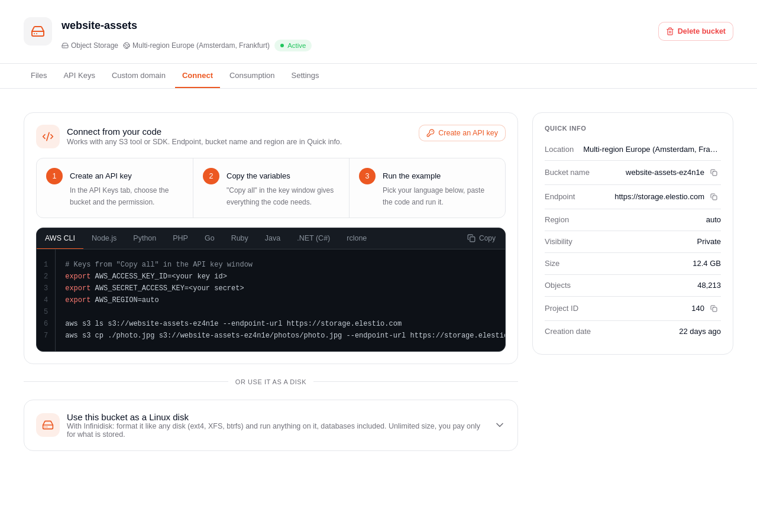Click the code brackets icon in Connect card
Screen dimensions: 757x532
click(48, 137)
